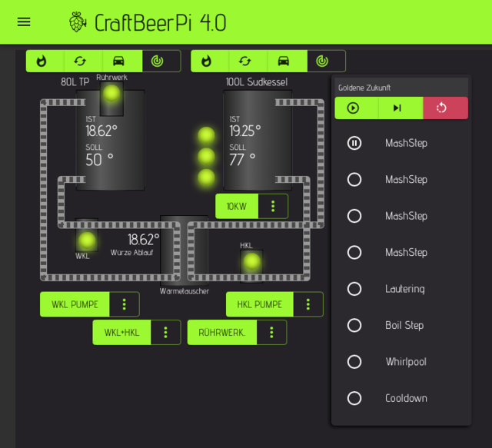Open the 80L TP target temperature dial
This screenshot has height=448, width=492.
(158, 61)
